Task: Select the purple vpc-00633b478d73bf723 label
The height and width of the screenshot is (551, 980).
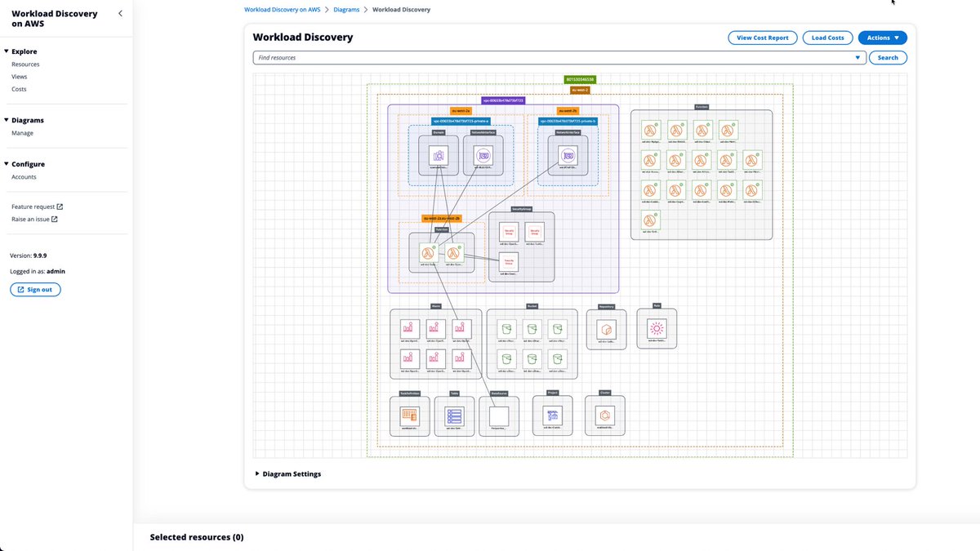Action: 503,100
